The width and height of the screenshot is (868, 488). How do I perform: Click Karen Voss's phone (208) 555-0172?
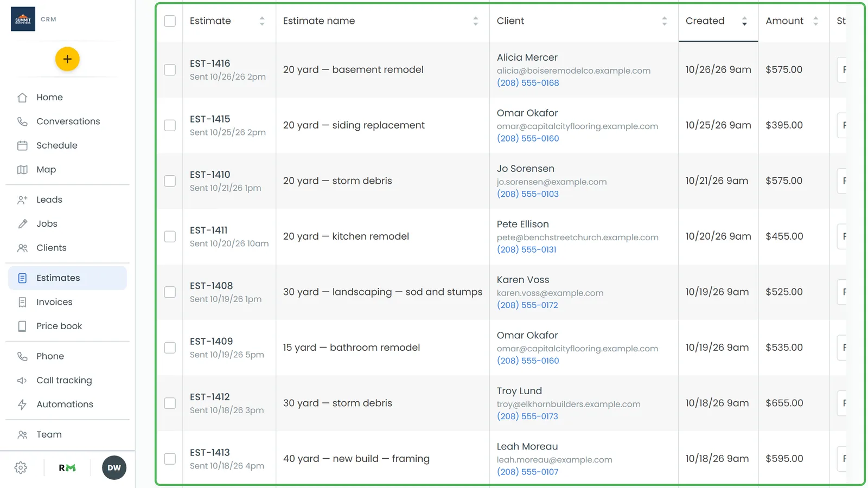[527, 305]
